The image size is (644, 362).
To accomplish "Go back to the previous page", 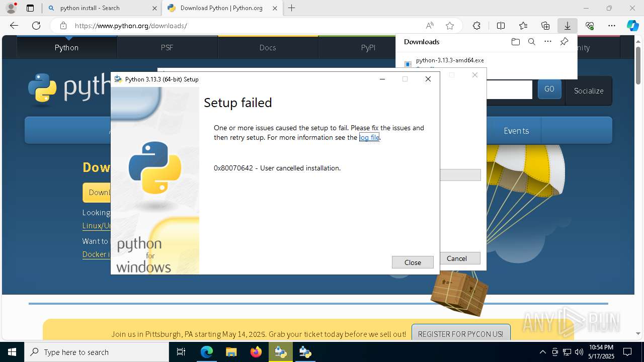I will point(14,26).
